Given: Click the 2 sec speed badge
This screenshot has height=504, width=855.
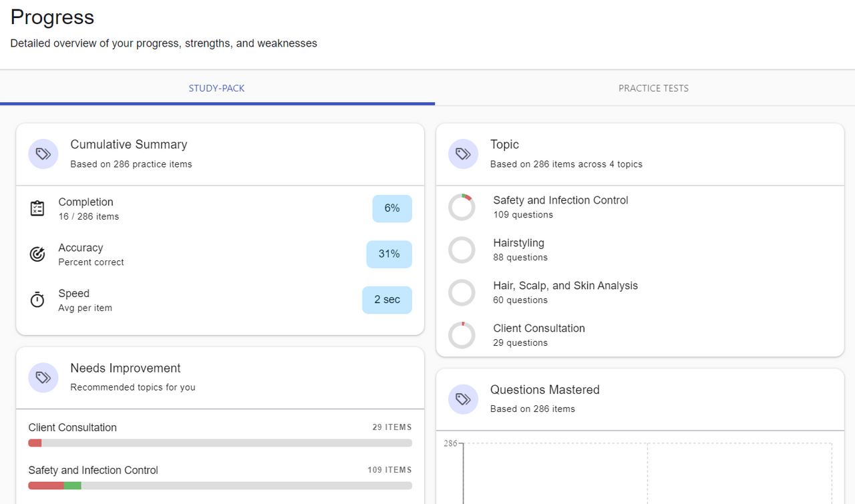Looking at the screenshot, I should (x=387, y=300).
